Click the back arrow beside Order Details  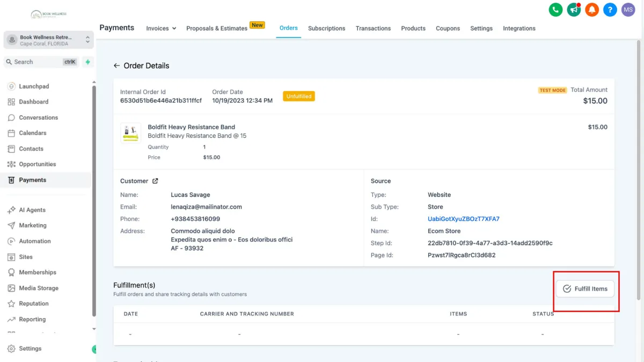[x=116, y=65]
